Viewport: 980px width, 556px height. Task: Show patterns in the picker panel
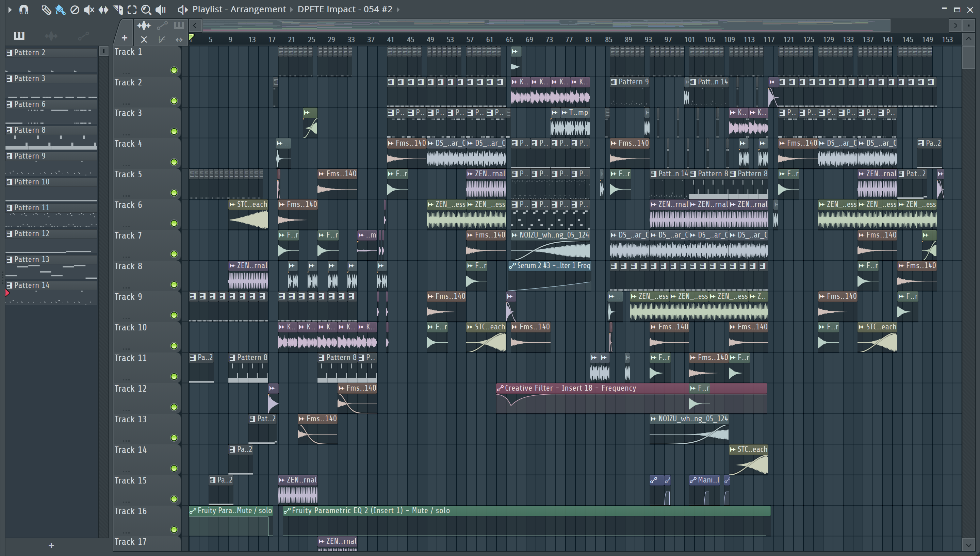19,36
